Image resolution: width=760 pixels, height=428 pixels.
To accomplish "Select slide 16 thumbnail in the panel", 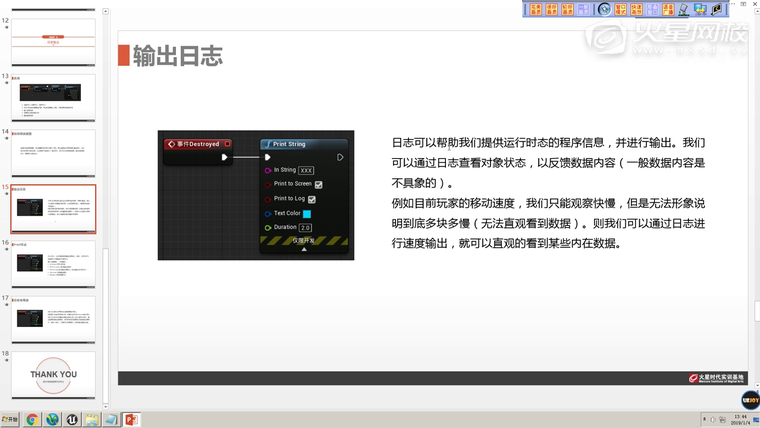I will click(54, 264).
